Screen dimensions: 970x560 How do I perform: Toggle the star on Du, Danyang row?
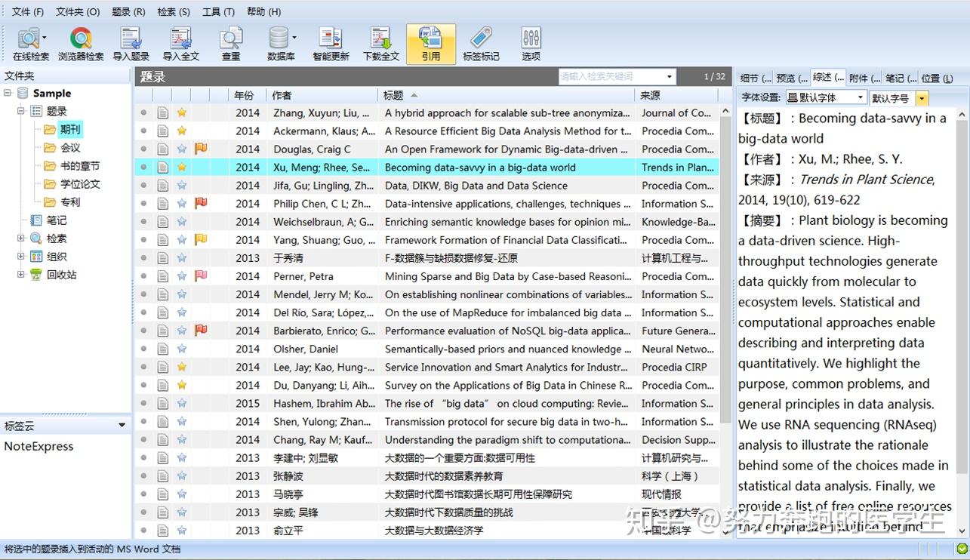click(181, 385)
